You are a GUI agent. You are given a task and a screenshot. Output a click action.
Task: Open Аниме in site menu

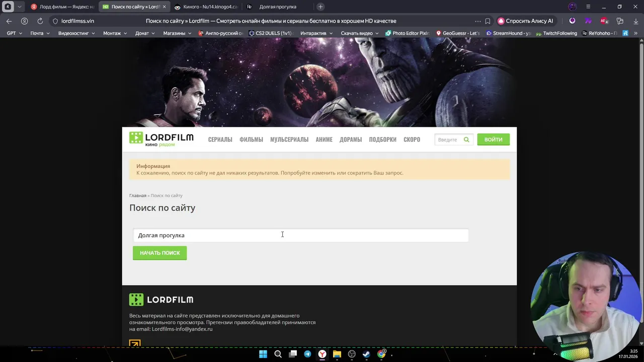(324, 139)
